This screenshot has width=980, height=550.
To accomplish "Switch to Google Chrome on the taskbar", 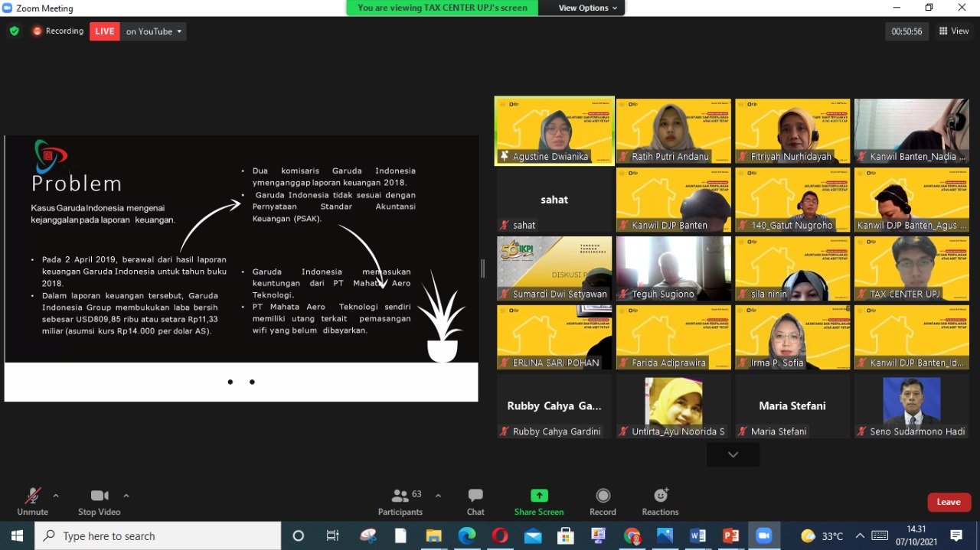I will (632, 535).
